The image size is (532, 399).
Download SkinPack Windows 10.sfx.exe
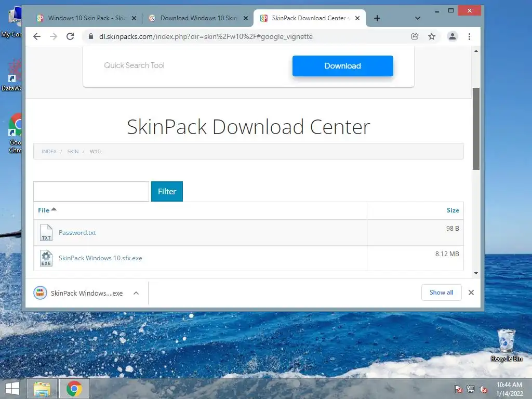(x=100, y=258)
